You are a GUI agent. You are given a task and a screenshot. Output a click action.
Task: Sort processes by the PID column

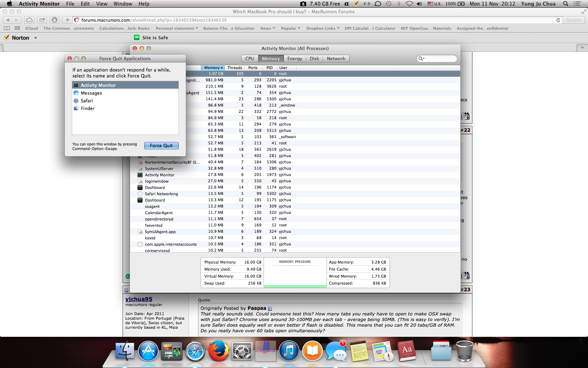pyautogui.click(x=269, y=68)
